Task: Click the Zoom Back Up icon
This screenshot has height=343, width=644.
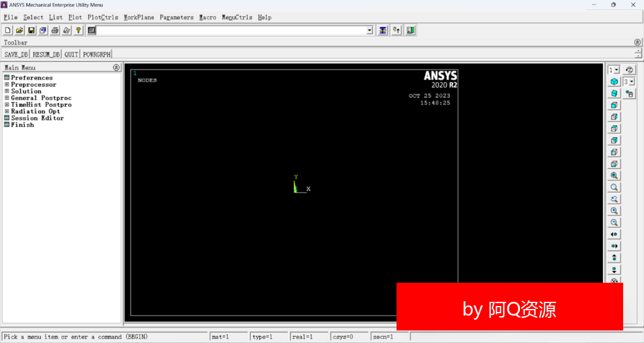Action: [614, 199]
